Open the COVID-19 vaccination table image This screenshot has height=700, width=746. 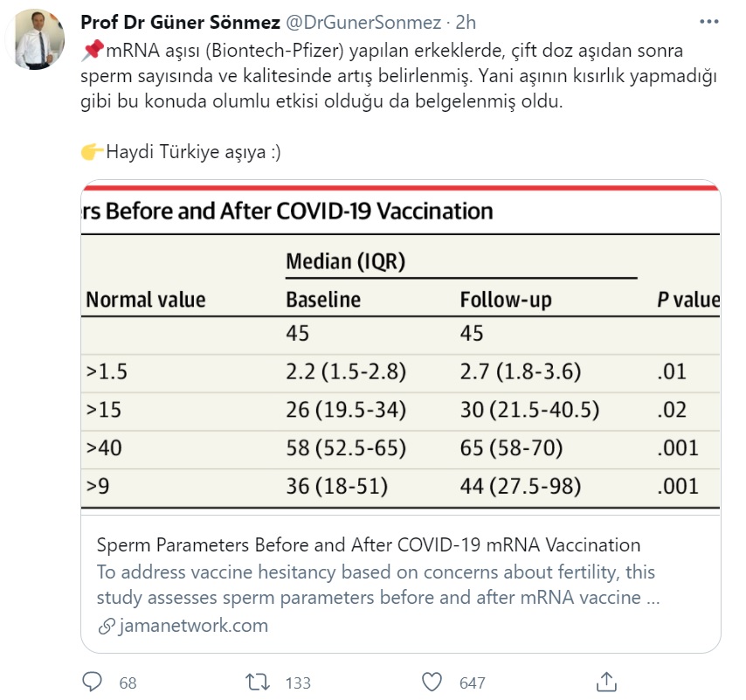401,350
